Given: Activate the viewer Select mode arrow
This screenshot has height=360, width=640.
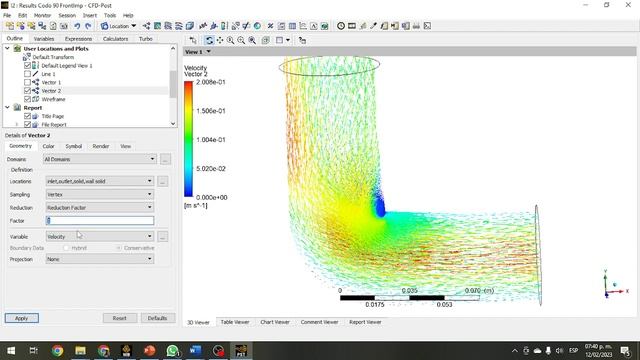Looking at the screenshot, I should pyautogui.click(x=193, y=40).
